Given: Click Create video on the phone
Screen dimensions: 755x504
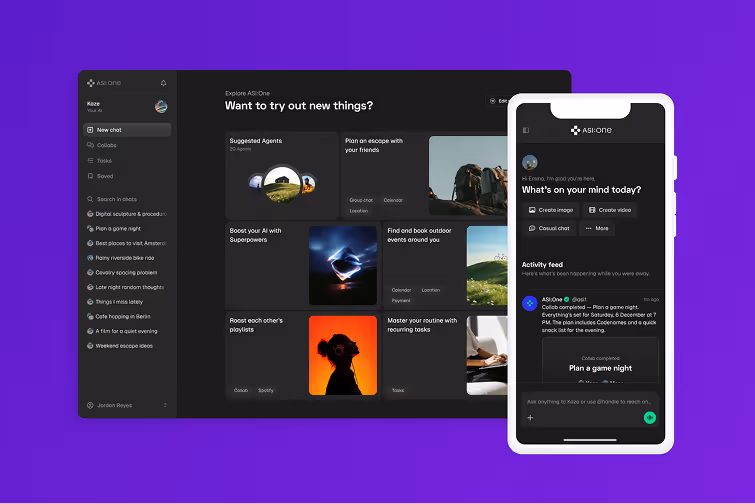Looking at the screenshot, I should (610, 210).
